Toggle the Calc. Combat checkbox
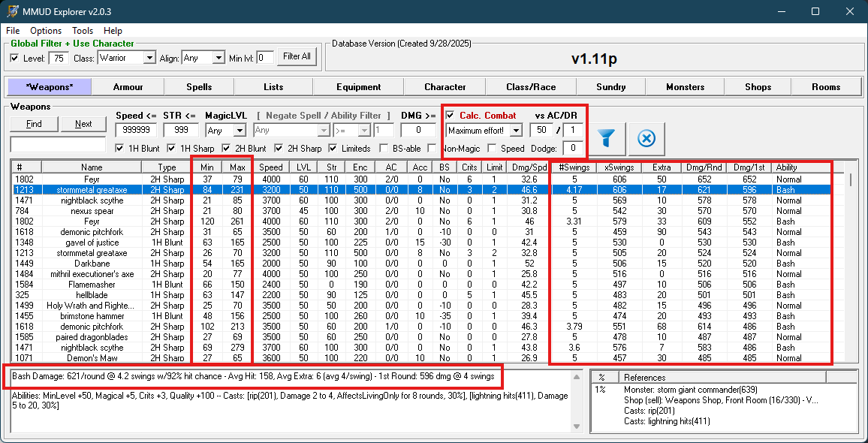 (451, 115)
